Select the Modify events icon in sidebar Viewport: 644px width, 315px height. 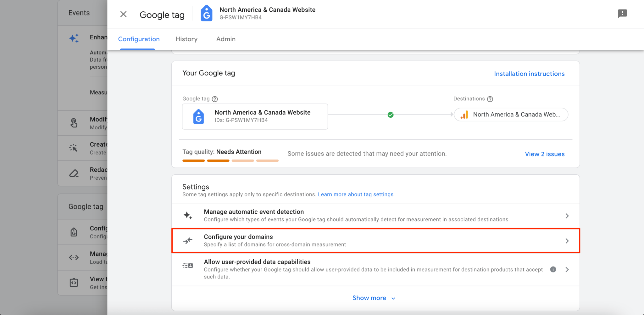coord(74,123)
